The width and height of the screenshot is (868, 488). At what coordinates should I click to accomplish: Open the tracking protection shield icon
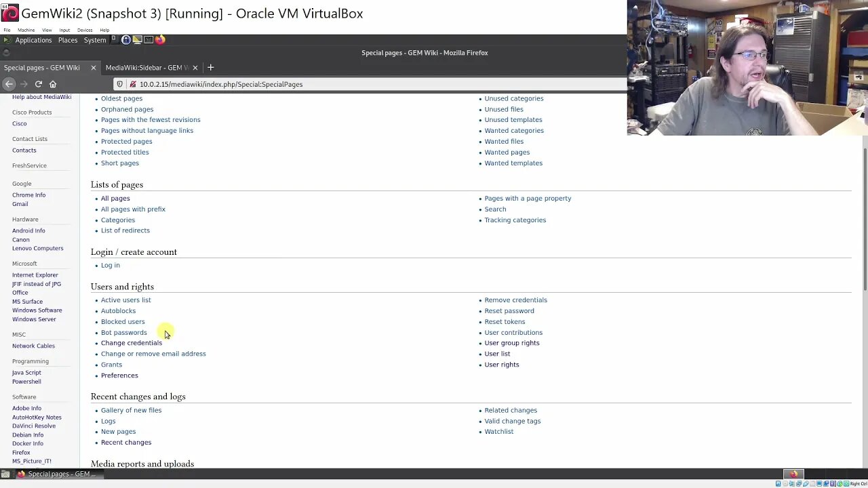point(119,84)
